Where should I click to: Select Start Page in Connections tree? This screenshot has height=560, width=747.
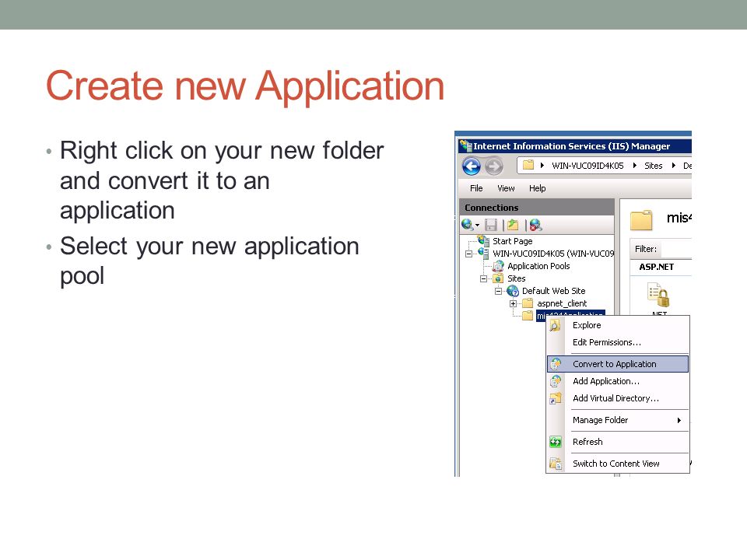click(x=512, y=241)
